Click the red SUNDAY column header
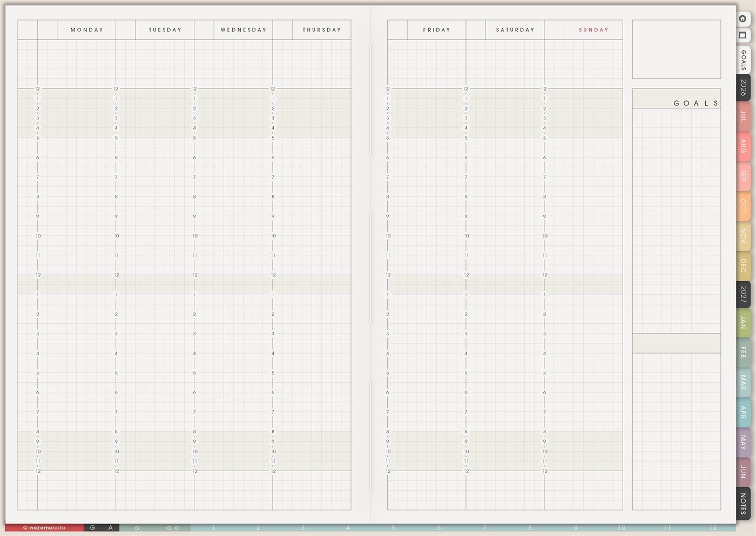The image size is (756, 536). (593, 30)
